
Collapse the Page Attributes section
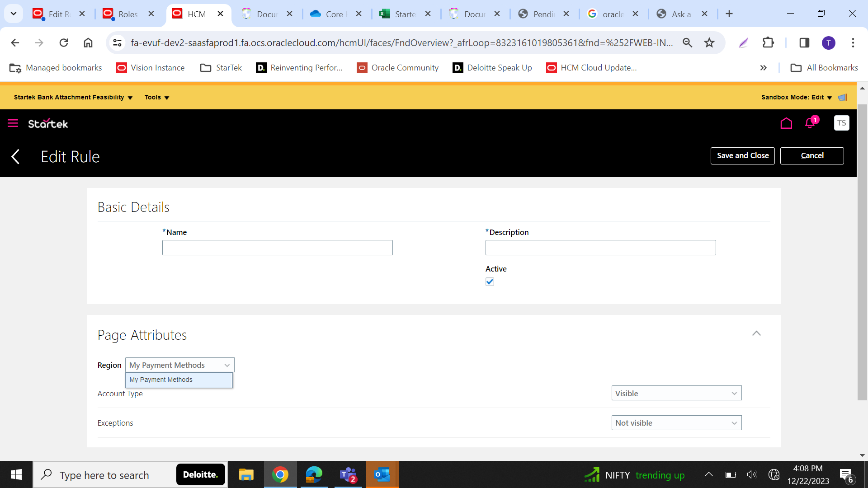(757, 333)
